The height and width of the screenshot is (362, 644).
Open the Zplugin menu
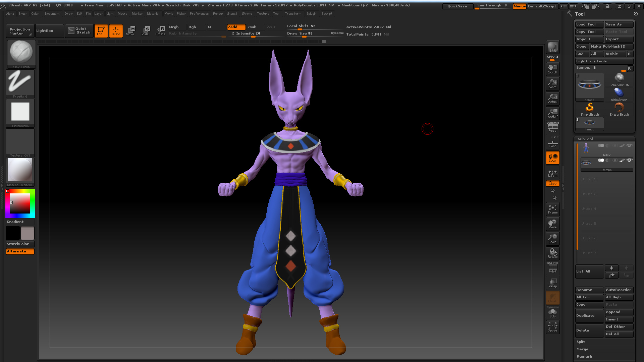[x=311, y=14]
